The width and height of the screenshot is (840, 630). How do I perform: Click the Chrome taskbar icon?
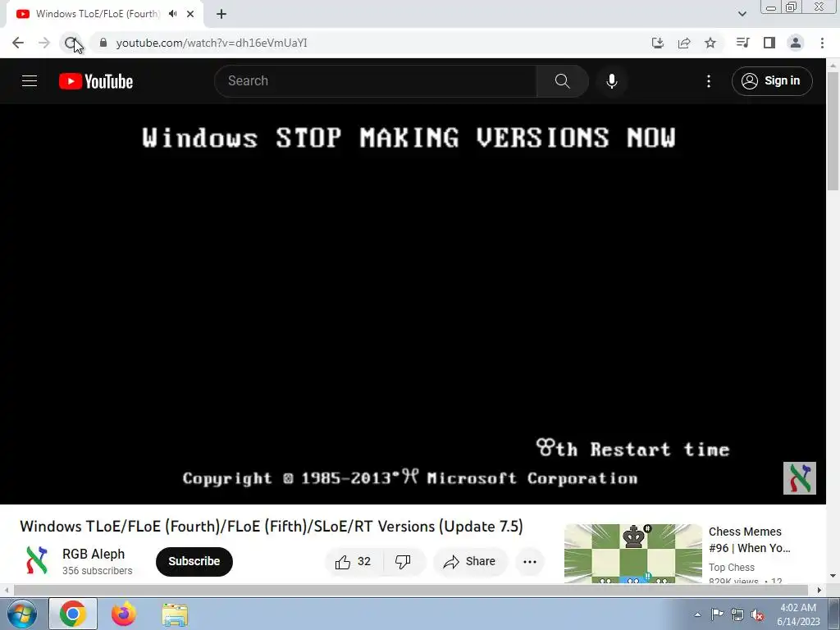click(x=73, y=614)
